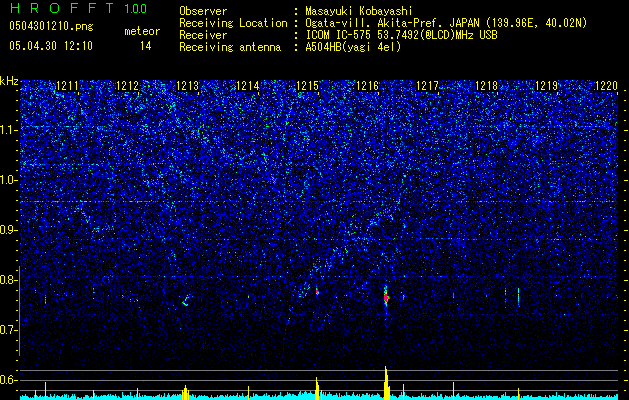This screenshot has width=629, height=400.
Task: Click the 1211 time marker
Action: [x=67, y=86]
